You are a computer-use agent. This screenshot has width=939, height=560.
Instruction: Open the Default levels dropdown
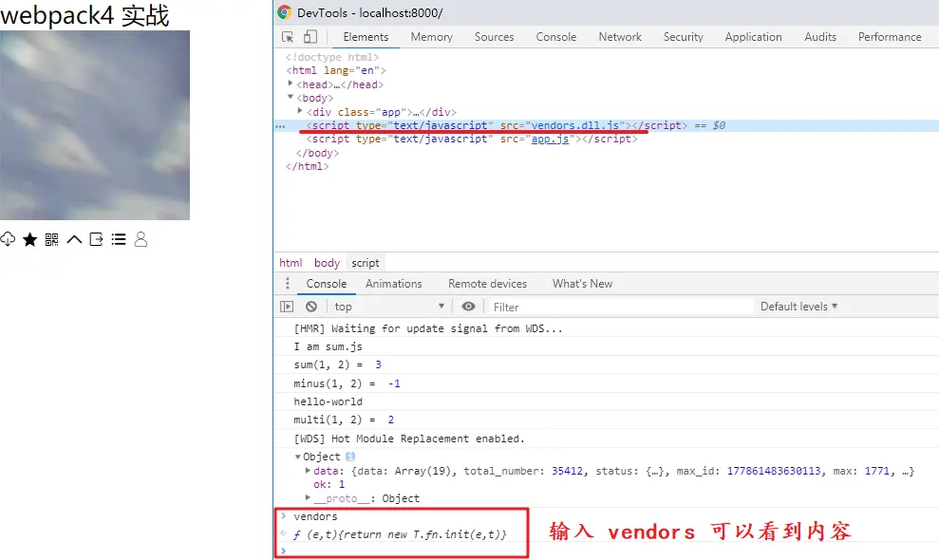tap(798, 307)
